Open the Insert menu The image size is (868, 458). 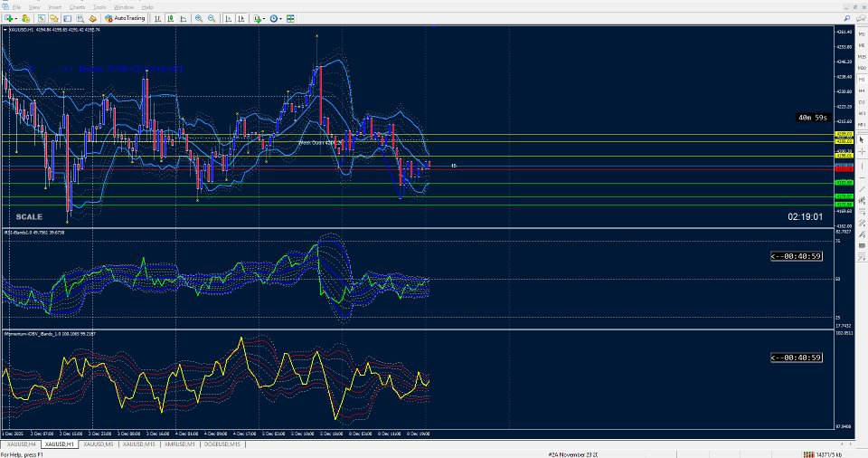tap(55, 7)
